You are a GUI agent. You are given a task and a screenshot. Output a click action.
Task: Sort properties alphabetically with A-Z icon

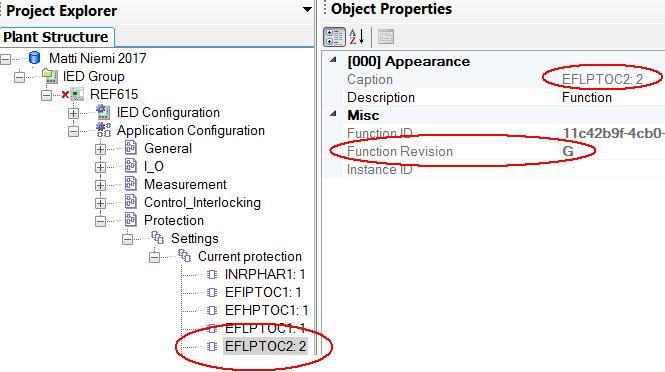click(x=357, y=37)
